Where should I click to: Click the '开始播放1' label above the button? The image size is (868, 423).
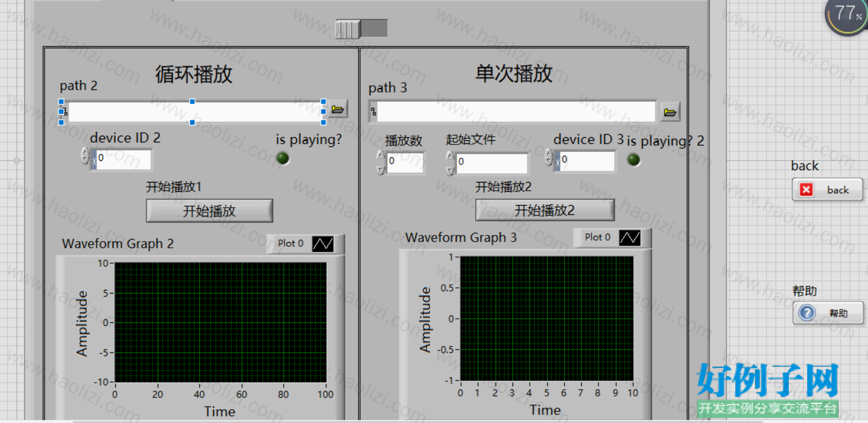pos(174,187)
